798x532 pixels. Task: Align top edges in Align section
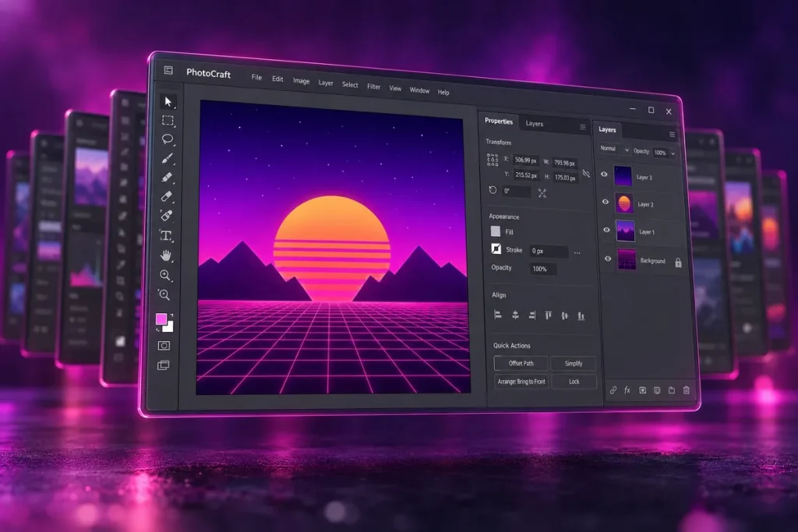tap(548, 315)
